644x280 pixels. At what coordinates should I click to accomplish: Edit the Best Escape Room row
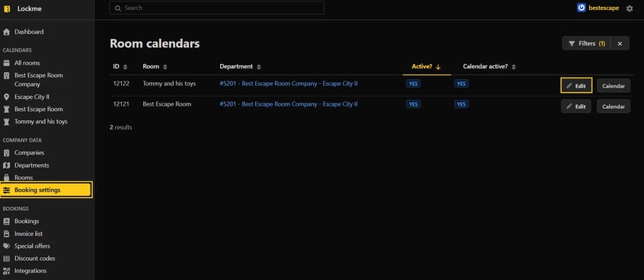click(576, 107)
